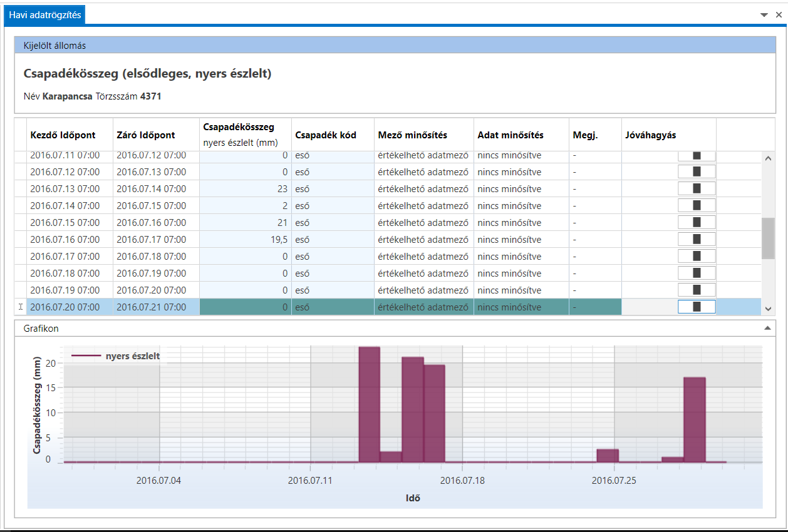Select the 21 mm precipitation cell
The image size is (788, 532).
(246, 222)
